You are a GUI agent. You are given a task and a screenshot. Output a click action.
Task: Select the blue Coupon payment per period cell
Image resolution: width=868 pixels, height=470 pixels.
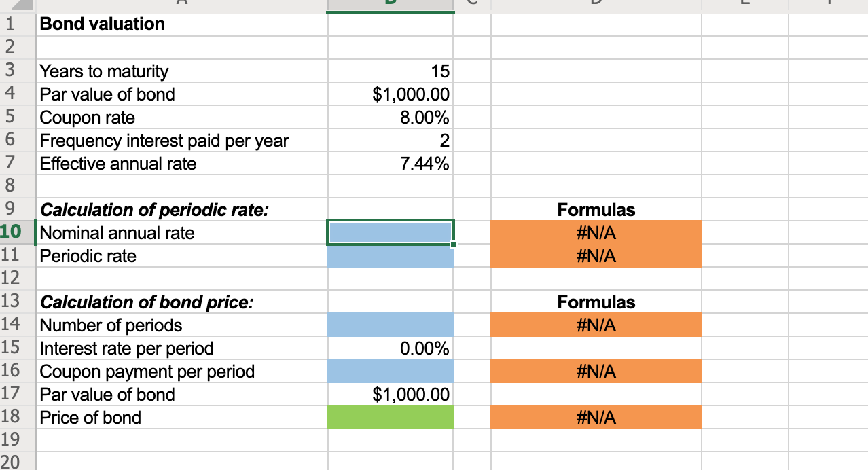point(389,372)
